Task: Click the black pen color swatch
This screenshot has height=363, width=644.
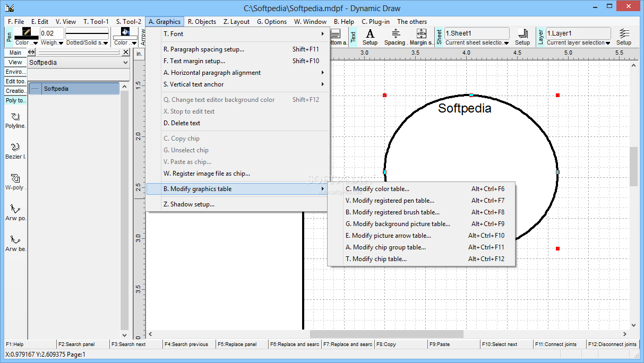Action: pyautogui.click(x=27, y=37)
